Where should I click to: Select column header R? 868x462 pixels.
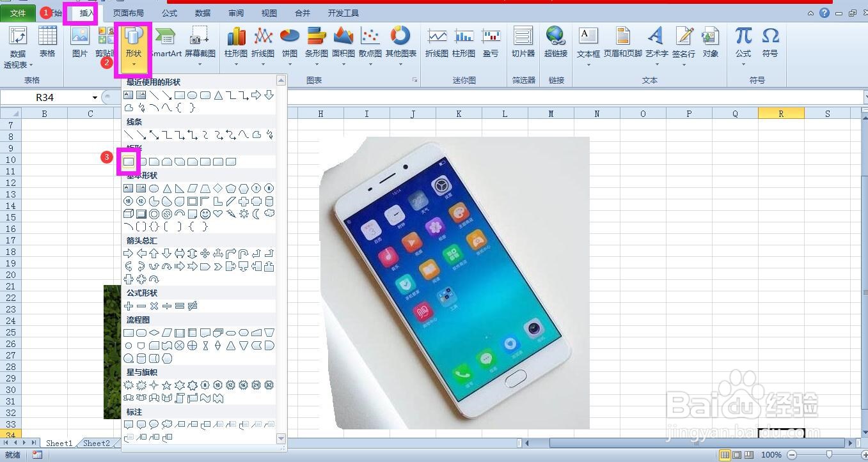click(x=781, y=114)
